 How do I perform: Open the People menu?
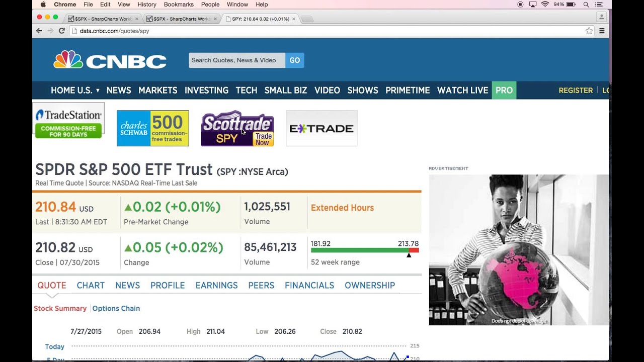(x=210, y=5)
